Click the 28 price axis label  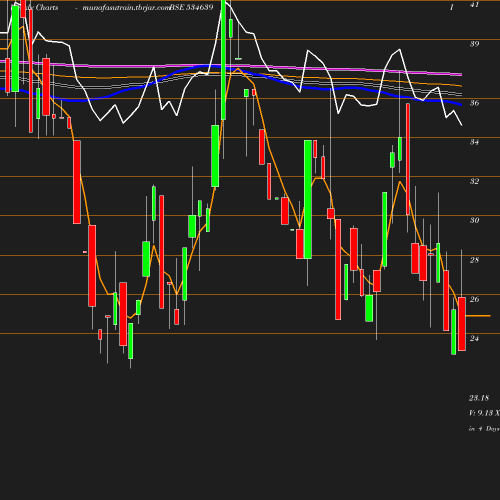(474, 260)
